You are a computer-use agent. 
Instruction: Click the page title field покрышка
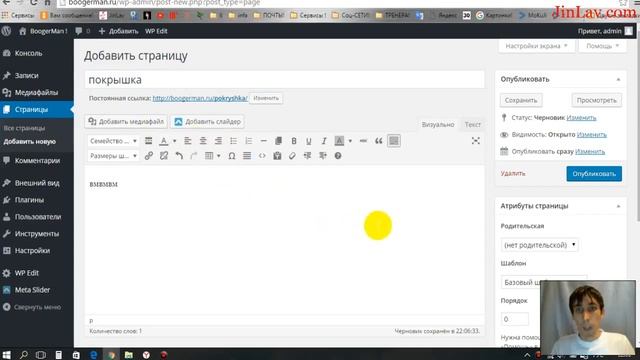coord(284,80)
